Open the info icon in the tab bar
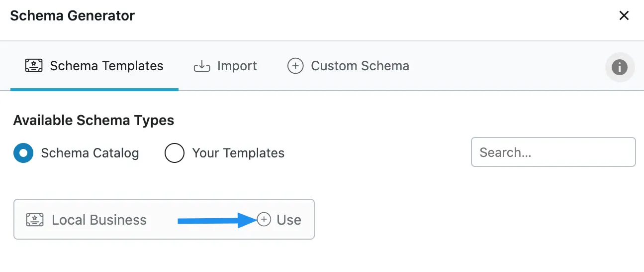 pyautogui.click(x=620, y=67)
